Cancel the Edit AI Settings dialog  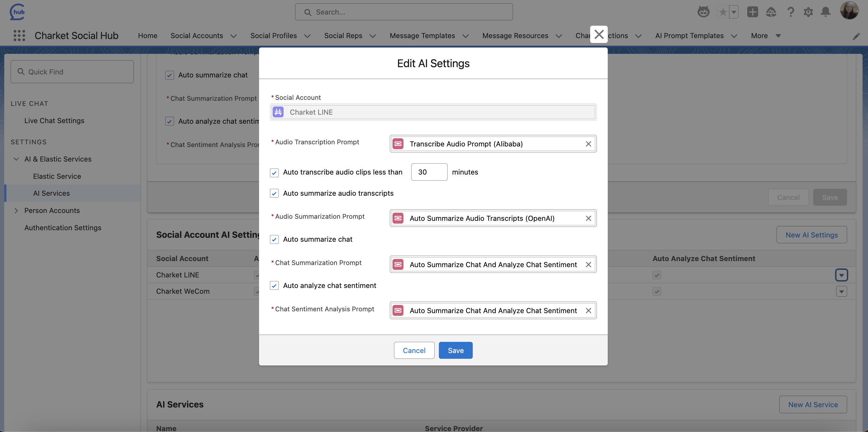pos(414,350)
